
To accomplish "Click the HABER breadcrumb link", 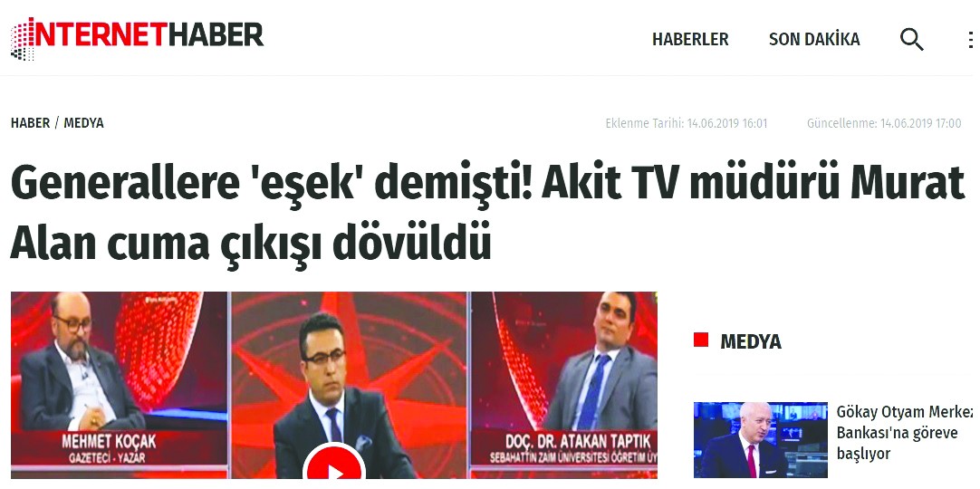I will (x=30, y=123).
